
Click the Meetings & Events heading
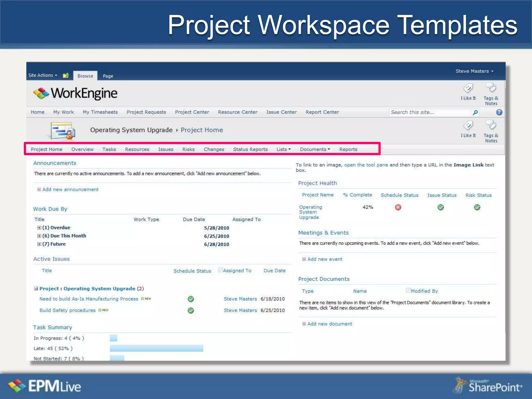pos(323,233)
